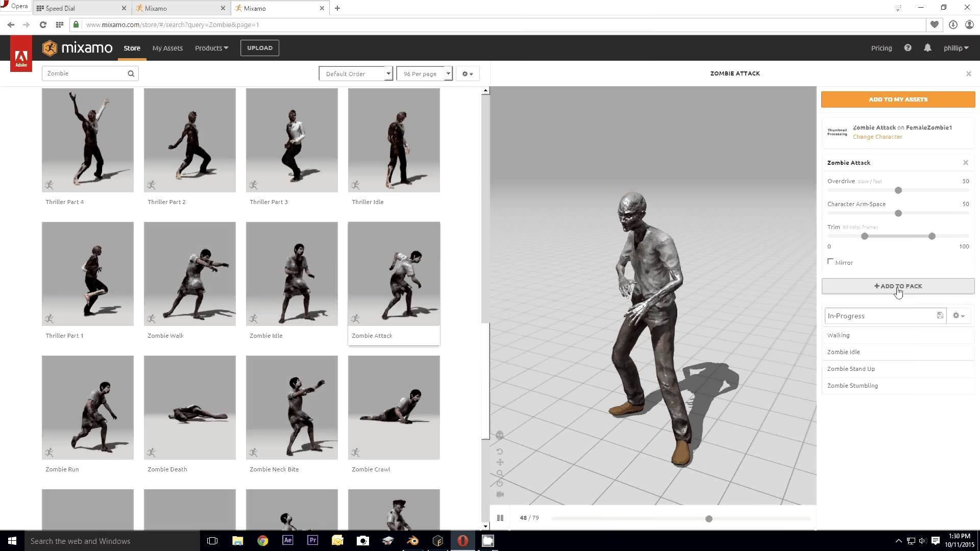
Task: Click the Adobe logo badge
Action: 21,54
